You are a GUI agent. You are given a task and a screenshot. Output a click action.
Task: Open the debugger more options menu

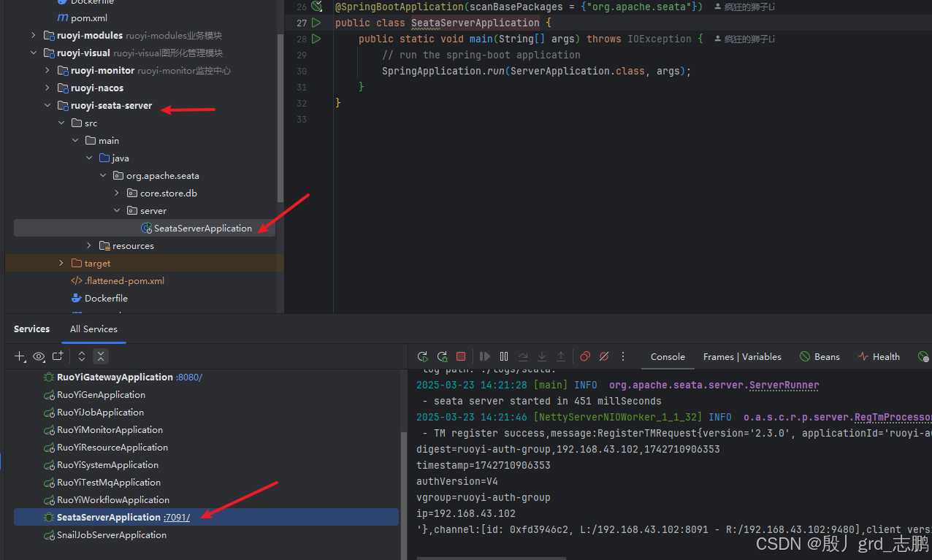tap(623, 356)
